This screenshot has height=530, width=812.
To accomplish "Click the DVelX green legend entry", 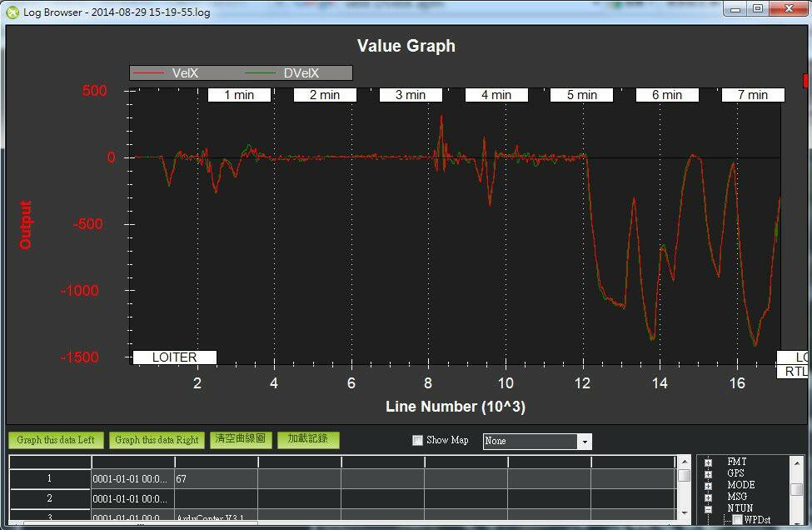I will 282,73.
